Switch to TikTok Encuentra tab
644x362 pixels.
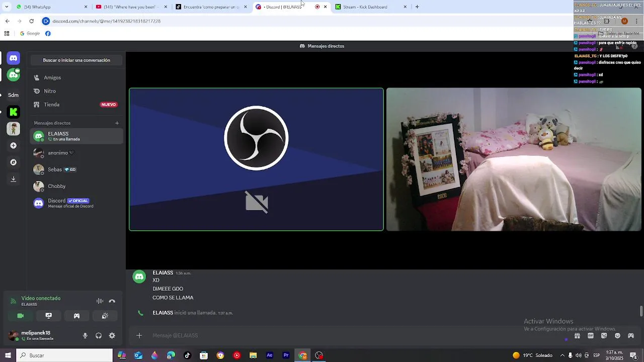click(211, 7)
